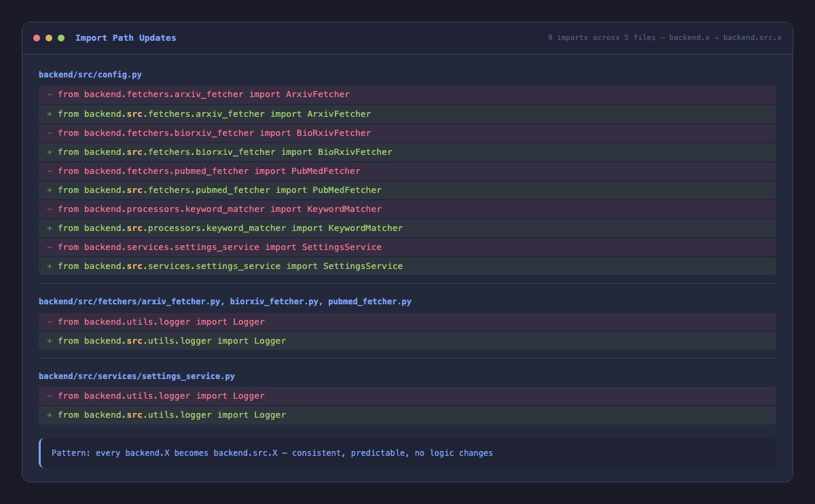
Task: Select added Logger import under settings_service.py
Action: pos(172,415)
